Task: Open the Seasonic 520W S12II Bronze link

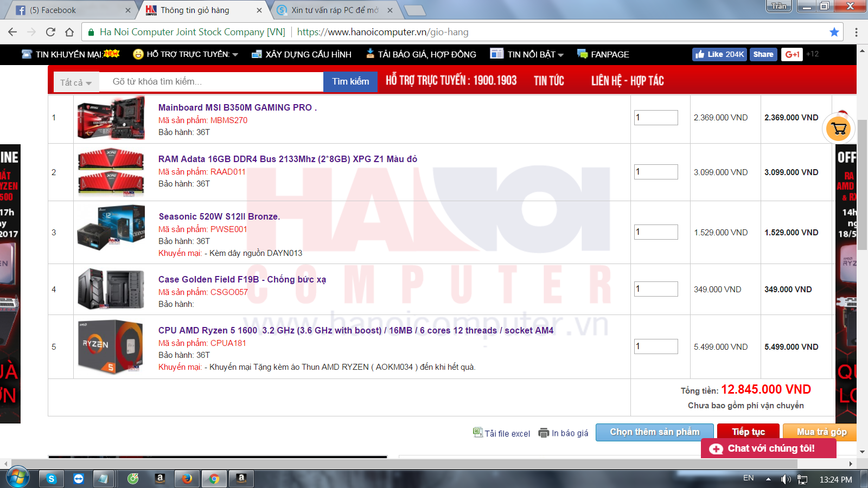Action: 219,216
